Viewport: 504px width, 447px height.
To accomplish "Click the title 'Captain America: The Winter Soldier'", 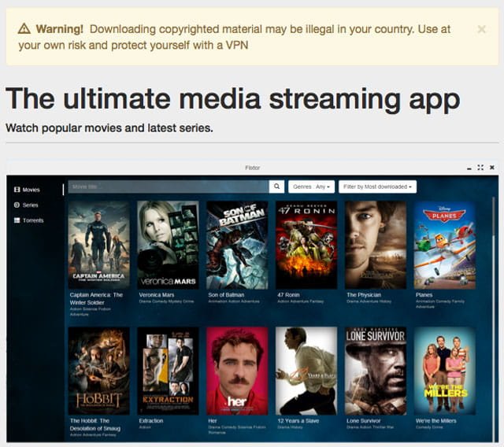I will click(x=96, y=298).
